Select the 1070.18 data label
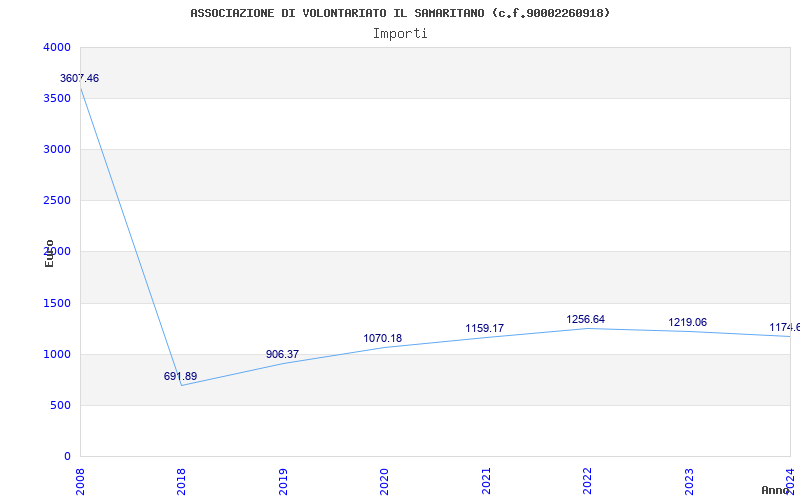 [x=383, y=338]
